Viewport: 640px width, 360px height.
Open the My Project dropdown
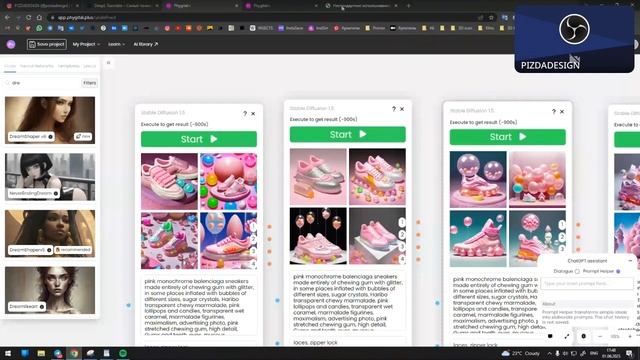86,44
